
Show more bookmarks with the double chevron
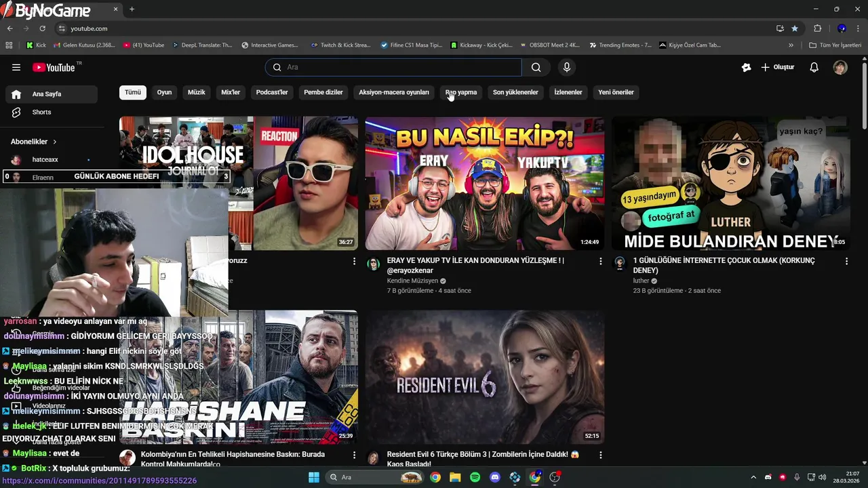(x=791, y=45)
